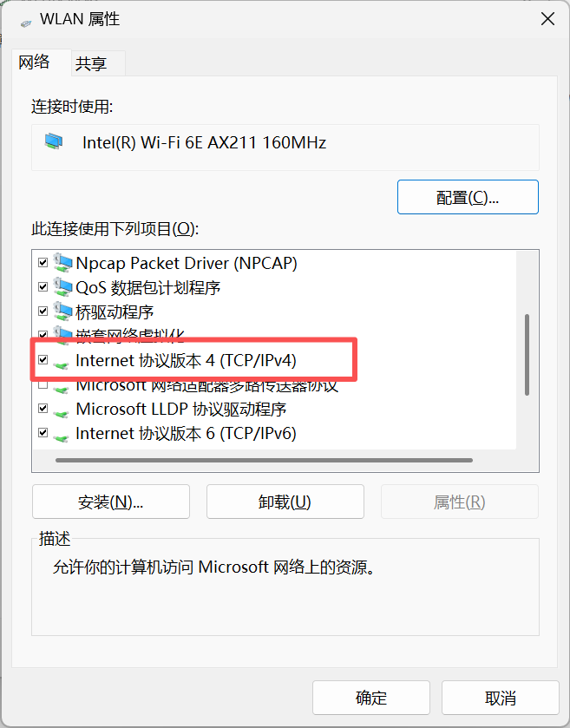Click the 安装(N)... button

[111, 502]
